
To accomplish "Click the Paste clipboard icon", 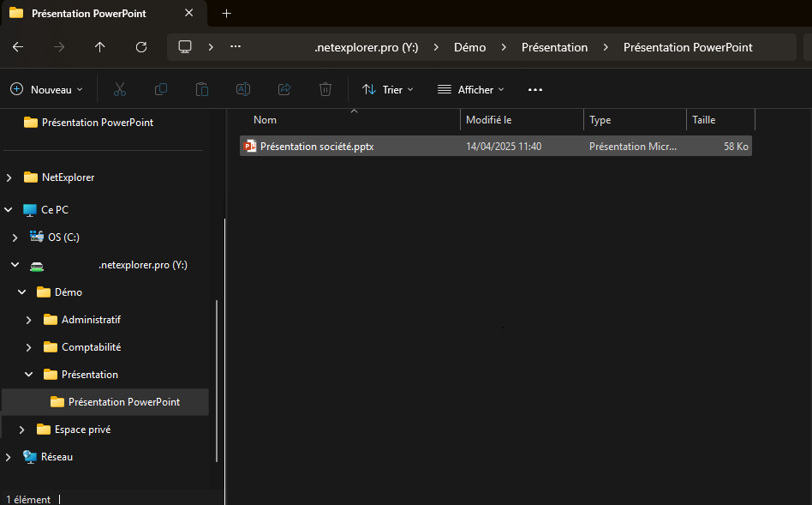I will 202,90.
